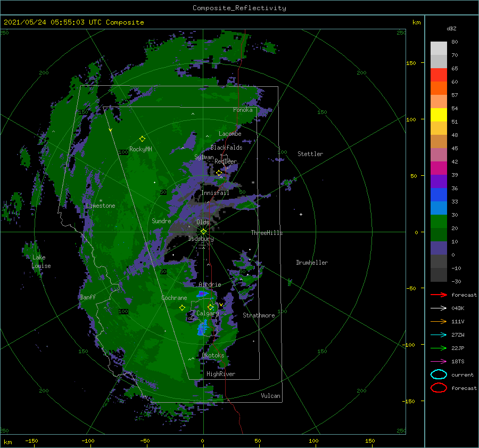479x448 pixels.
Task: Click the orange 111V arrow icon
Action: (439, 321)
